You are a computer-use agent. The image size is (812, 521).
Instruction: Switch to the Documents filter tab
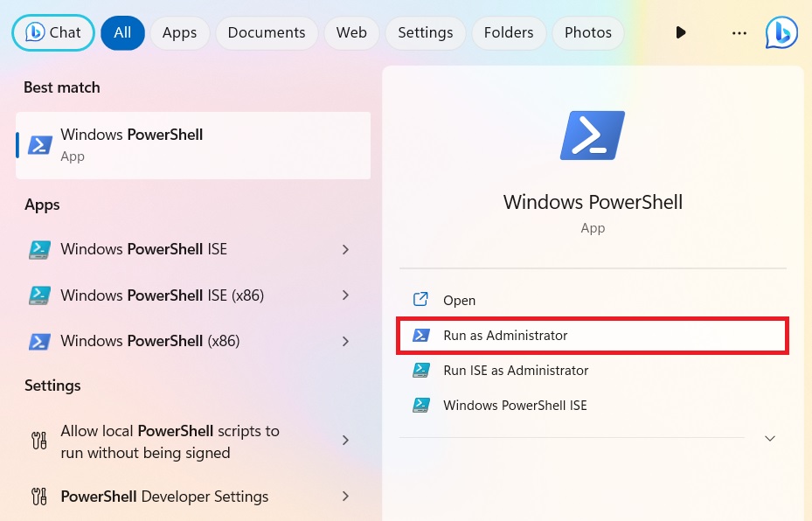[266, 32]
